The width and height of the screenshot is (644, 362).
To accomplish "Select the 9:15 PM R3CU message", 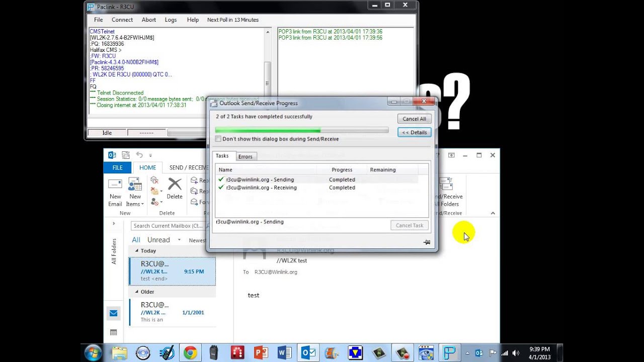I will pyautogui.click(x=172, y=271).
